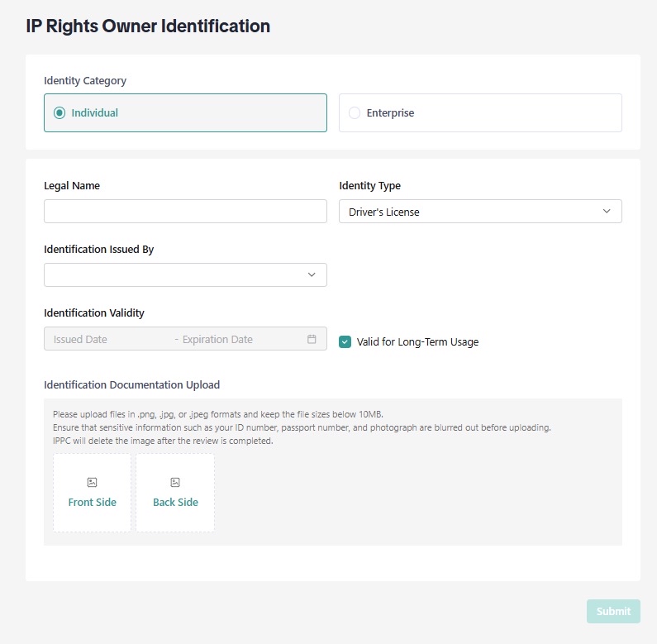Uncheck the Valid for Long-Term Usage checkbox

tap(345, 341)
